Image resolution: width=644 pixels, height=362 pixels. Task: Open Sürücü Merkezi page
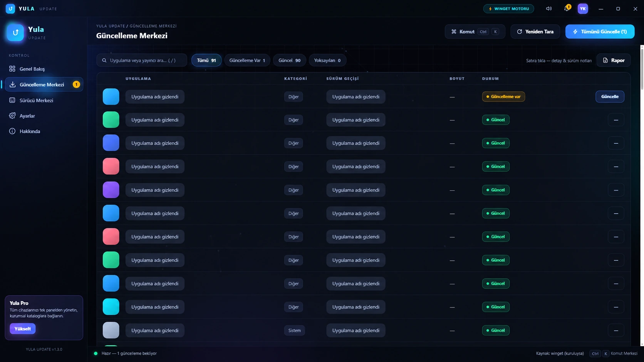tap(44, 100)
